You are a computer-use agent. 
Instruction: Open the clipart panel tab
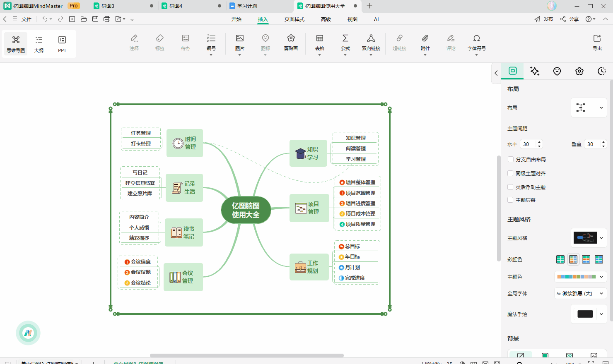579,71
